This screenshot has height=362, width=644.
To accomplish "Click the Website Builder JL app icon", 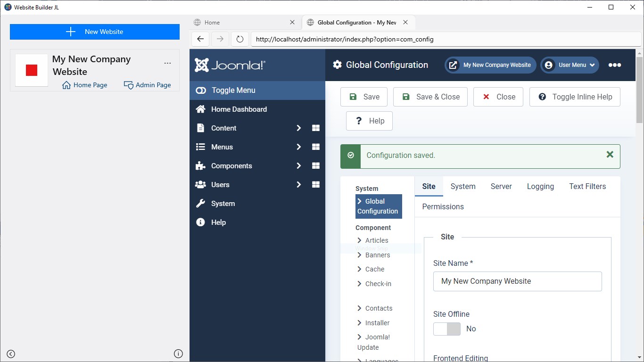I will pos(8,7).
